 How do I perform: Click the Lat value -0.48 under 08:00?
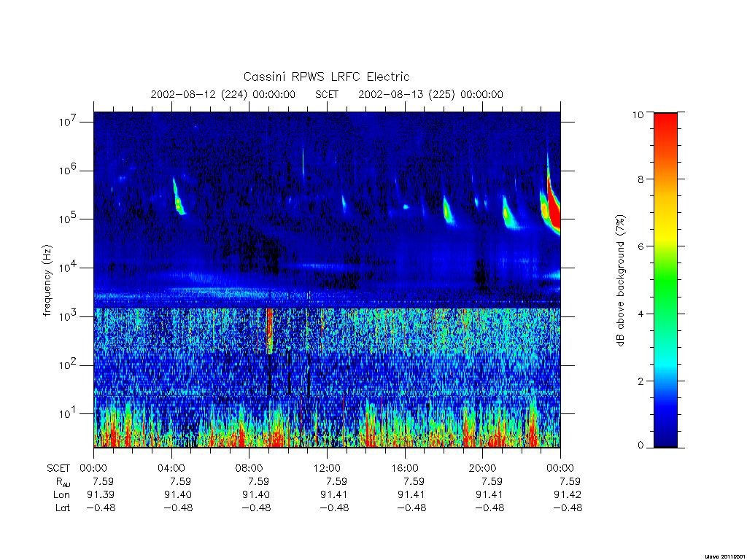point(256,508)
